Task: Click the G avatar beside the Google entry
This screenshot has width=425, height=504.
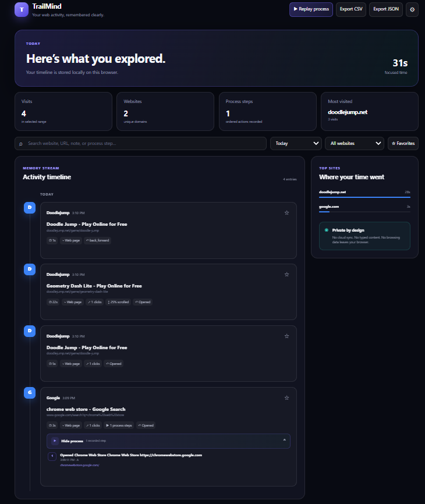Action: coord(30,392)
